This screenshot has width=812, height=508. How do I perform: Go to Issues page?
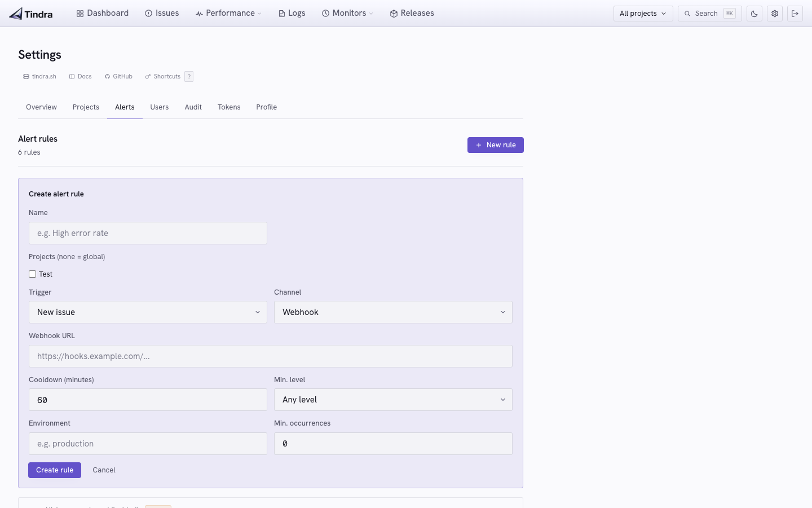(162, 13)
